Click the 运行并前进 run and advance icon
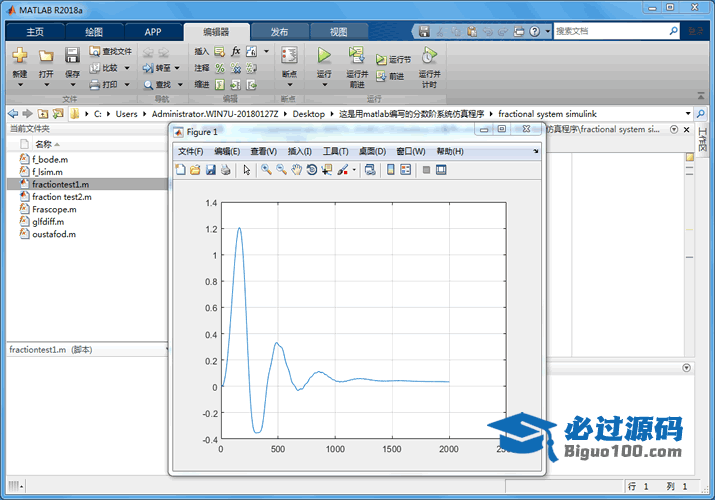The image size is (715, 500). [357, 55]
